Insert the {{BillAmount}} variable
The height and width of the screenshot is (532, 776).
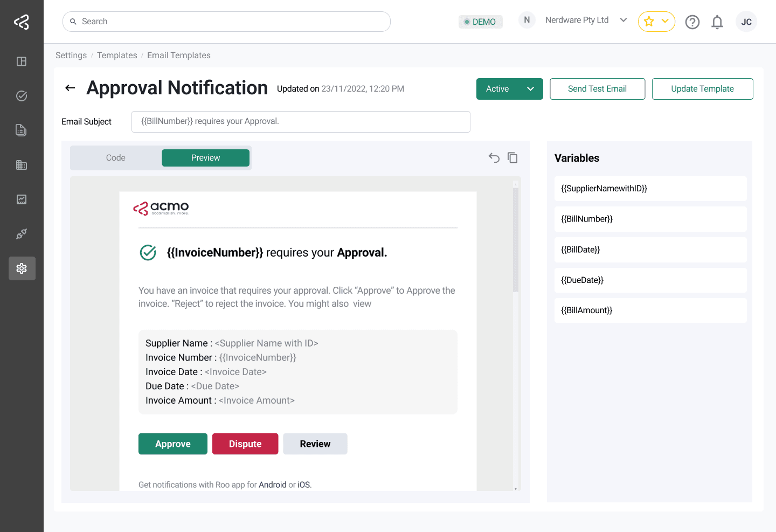650,310
